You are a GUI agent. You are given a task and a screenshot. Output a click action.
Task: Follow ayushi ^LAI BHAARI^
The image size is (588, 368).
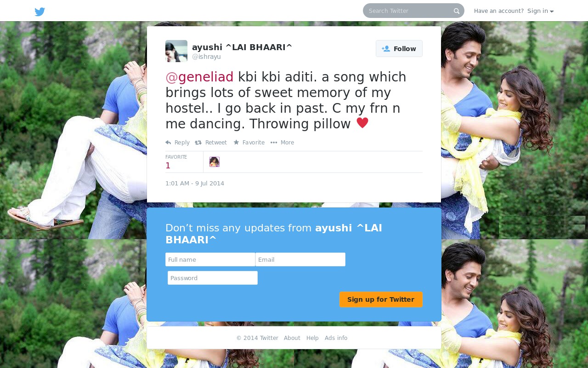point(399,49)
